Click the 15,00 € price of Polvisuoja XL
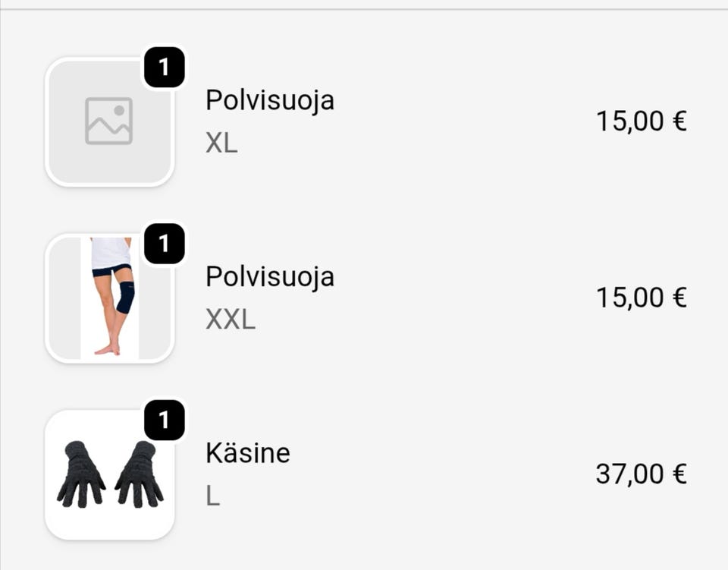 click(x=641, y=120)
